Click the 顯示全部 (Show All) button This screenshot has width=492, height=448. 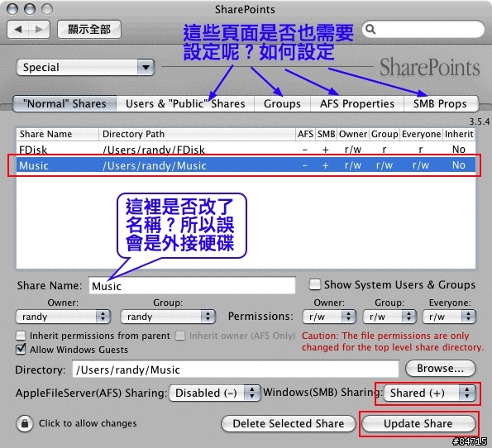click(89, 30)
